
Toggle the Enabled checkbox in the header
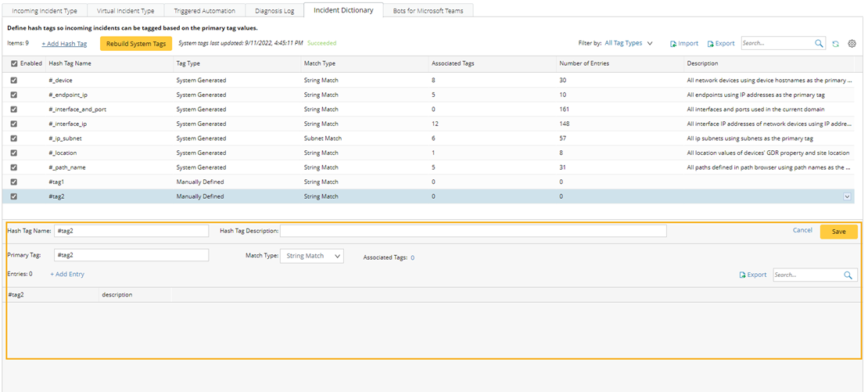[x=14, y=63]
